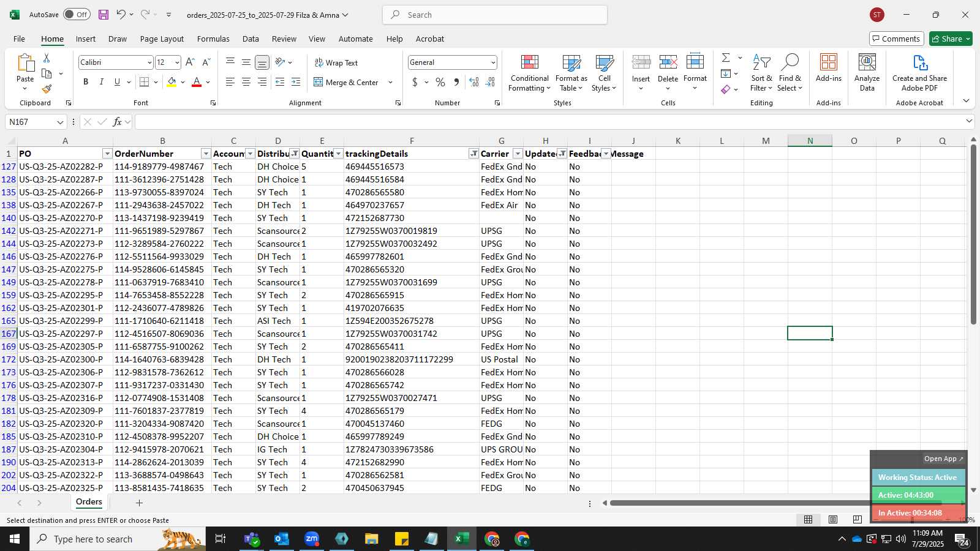Click the Save icon in title bar
This screenshot has height=551, width=980.
point(104,15)
